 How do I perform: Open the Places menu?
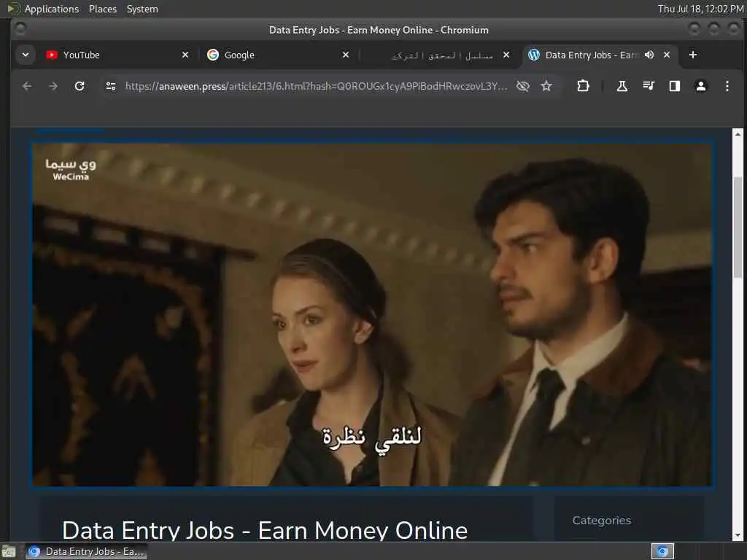[102, 9]
